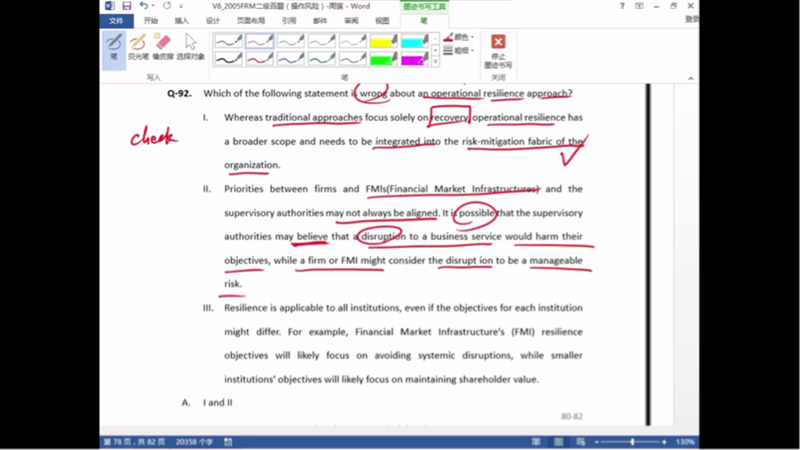Pick the thick blue pen in bottom row
800x450 pixels.
290,59
